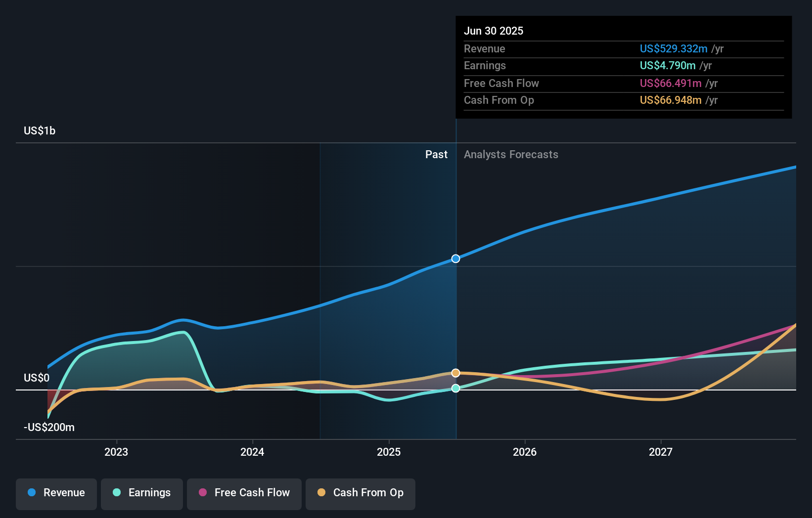
Task: Toggle the Cash From Op legend button
Action: [361, 493]
